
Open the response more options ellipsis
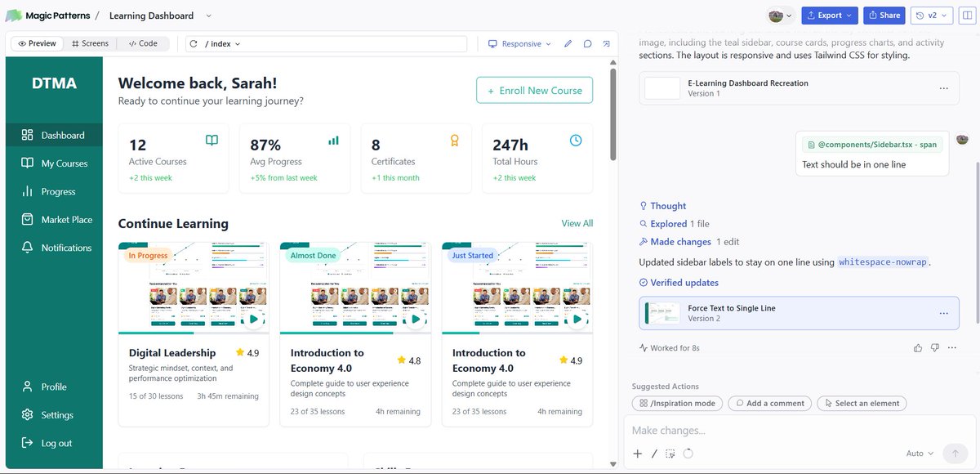pos(952,348)
